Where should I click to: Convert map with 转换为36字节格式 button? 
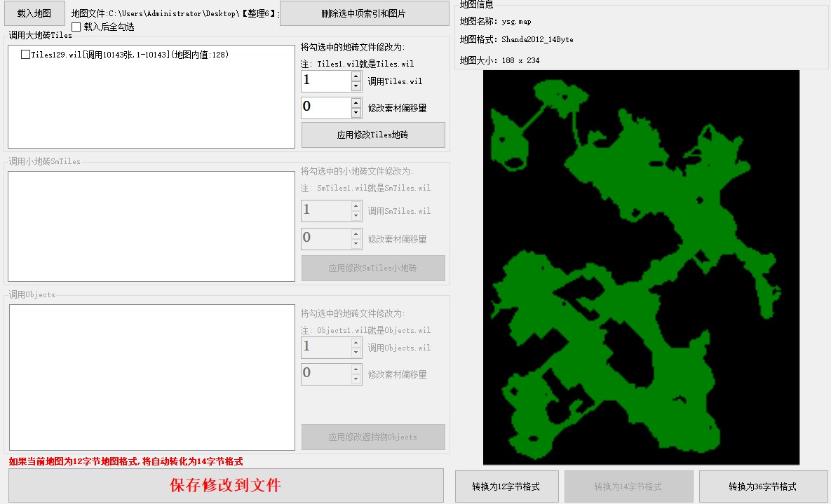point(763,486)
